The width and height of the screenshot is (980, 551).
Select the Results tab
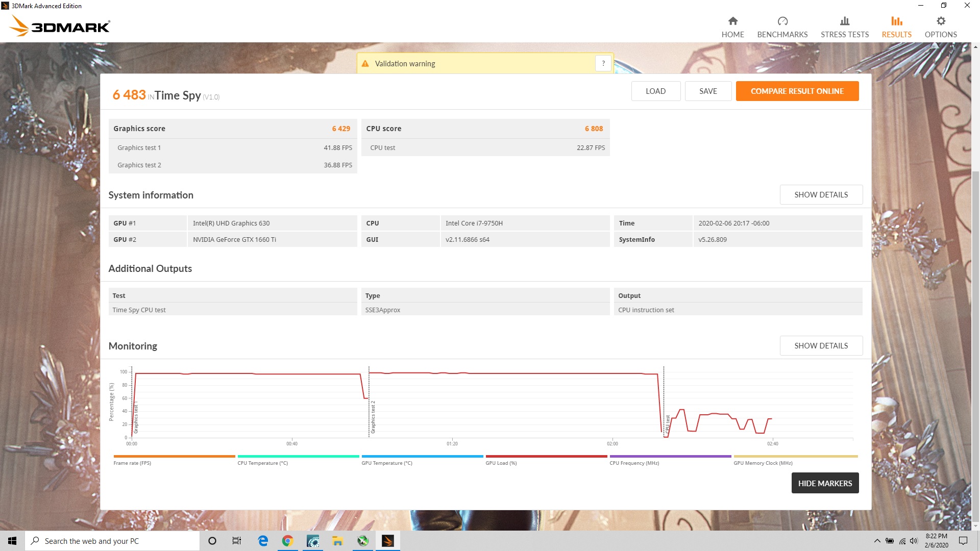pyautogui.click(x=896, y=27)
